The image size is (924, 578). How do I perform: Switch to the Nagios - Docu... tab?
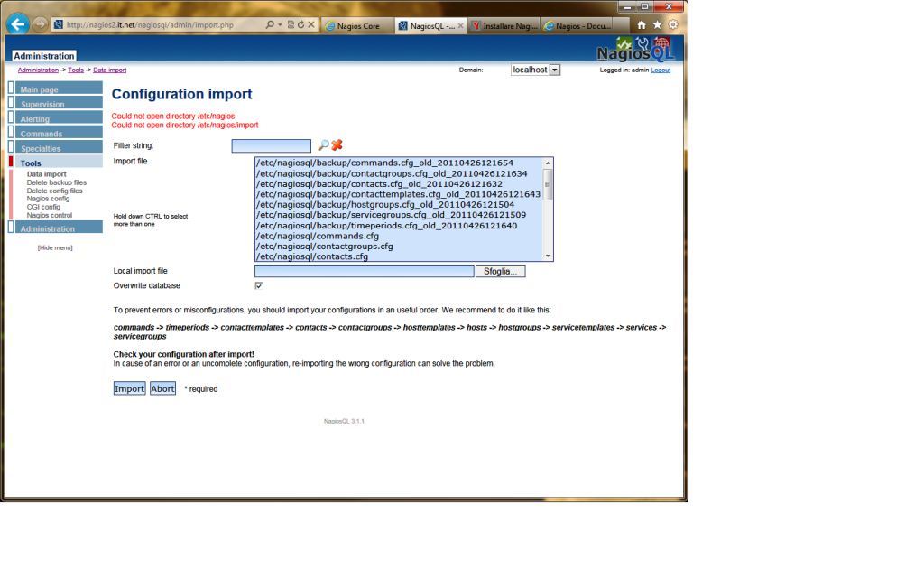[577, 26]
